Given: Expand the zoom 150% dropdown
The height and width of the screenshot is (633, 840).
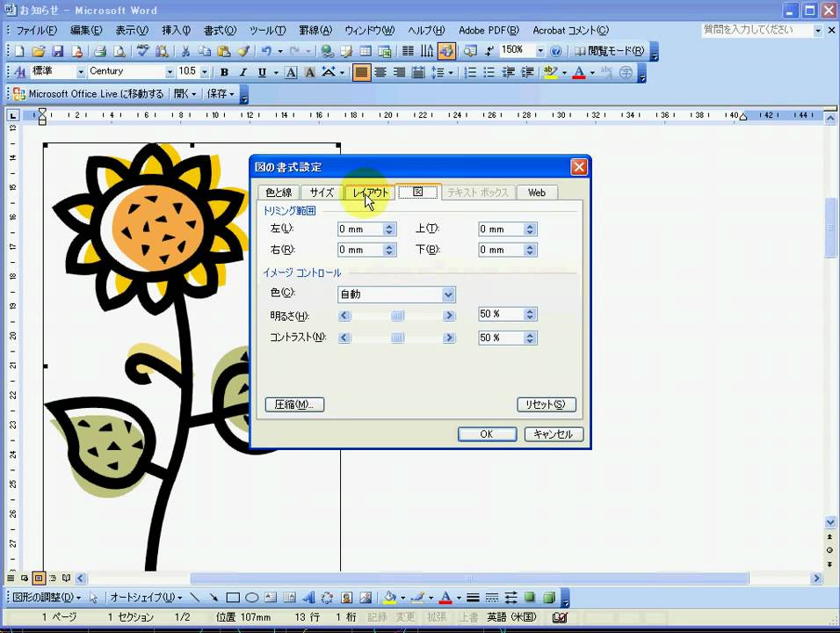Looking at the screenshot, I should [539, 51].
